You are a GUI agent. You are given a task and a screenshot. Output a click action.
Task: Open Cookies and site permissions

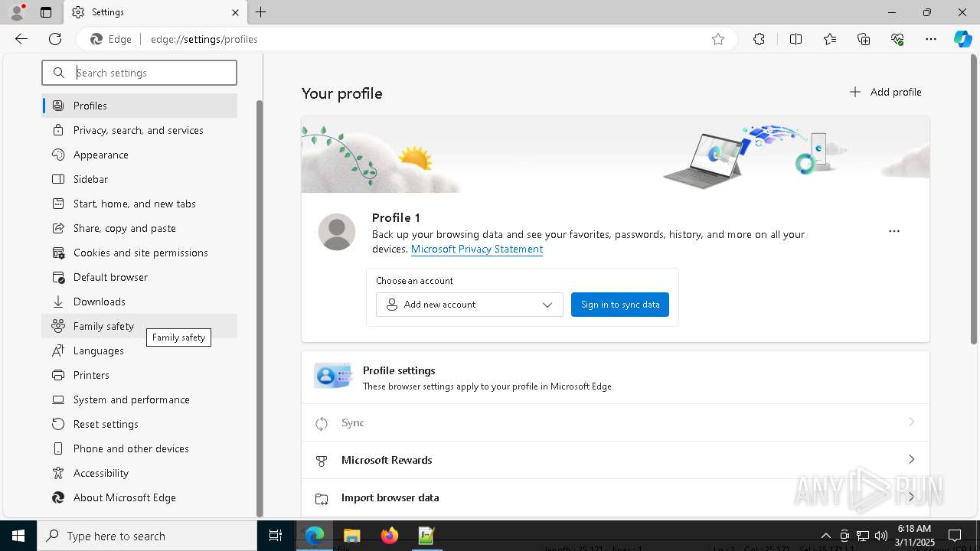139,253
